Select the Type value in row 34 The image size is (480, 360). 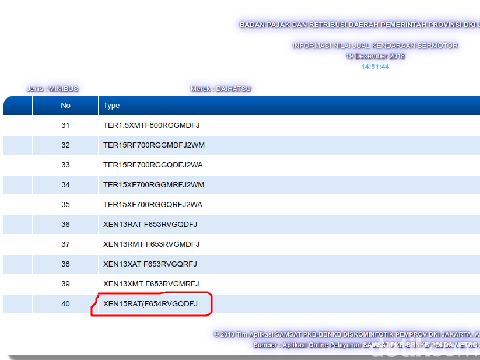pyautogui.click(x=154, y=185)
